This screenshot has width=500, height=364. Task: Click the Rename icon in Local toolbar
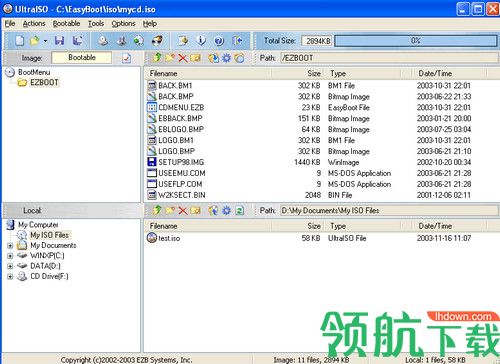pos(195,211)
